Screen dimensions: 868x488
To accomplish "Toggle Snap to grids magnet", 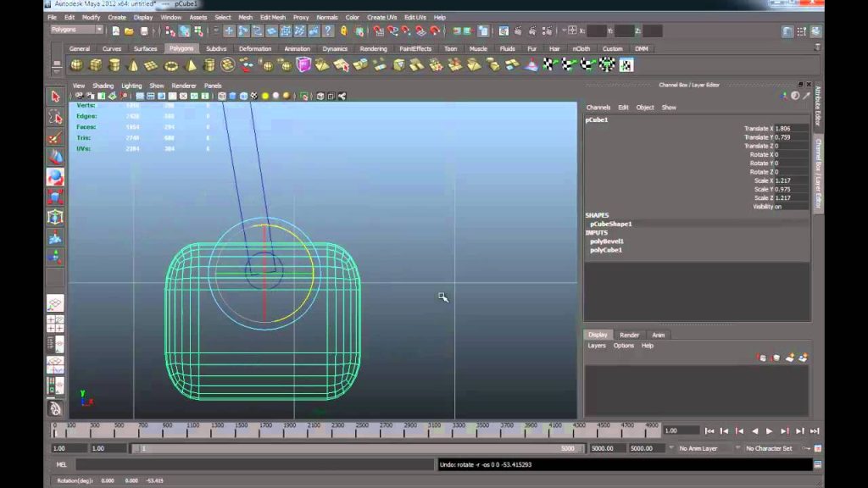I will [x=378, y=31].
